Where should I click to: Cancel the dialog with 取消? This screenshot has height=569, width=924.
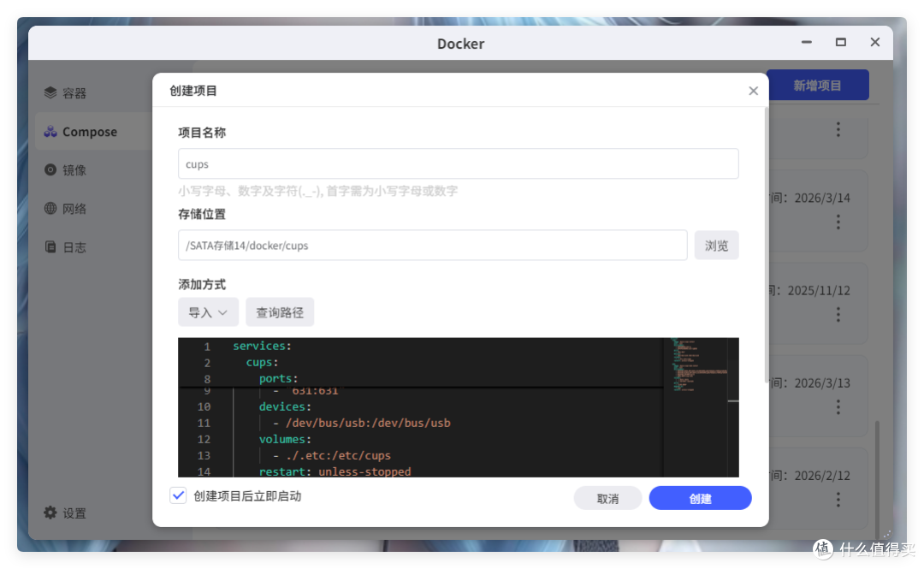(x=607, y=497)
